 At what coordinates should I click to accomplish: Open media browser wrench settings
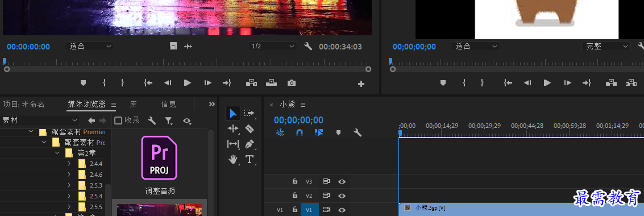[x=152, y=121]
